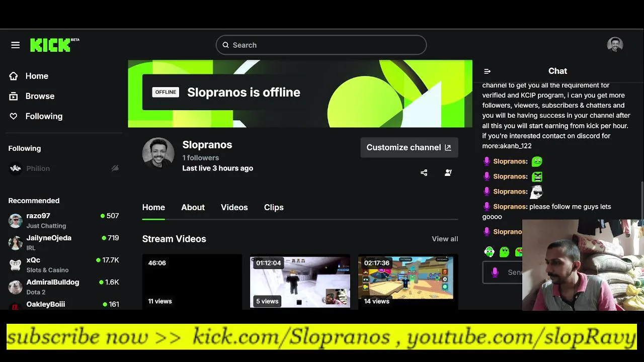Click View all for Stream Videos
The image size is (644, 362).
tap(445, 239)
